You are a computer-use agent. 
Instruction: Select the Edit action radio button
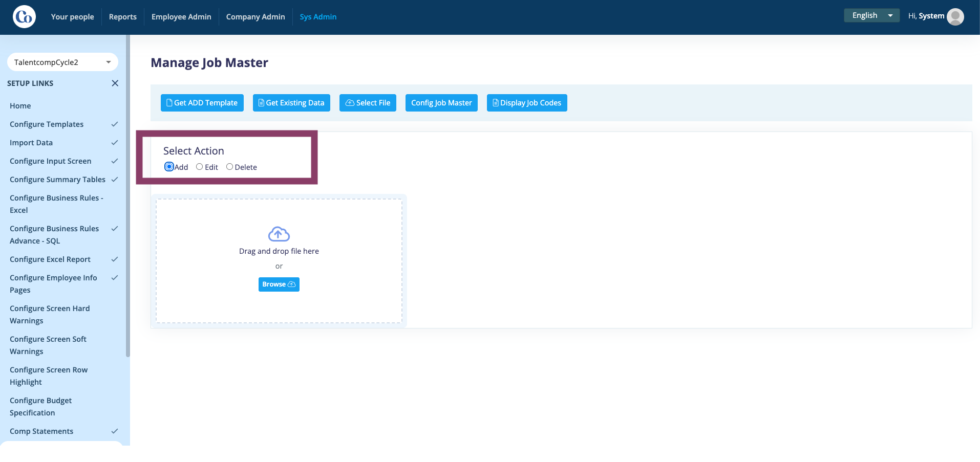[x=200, y=167]
